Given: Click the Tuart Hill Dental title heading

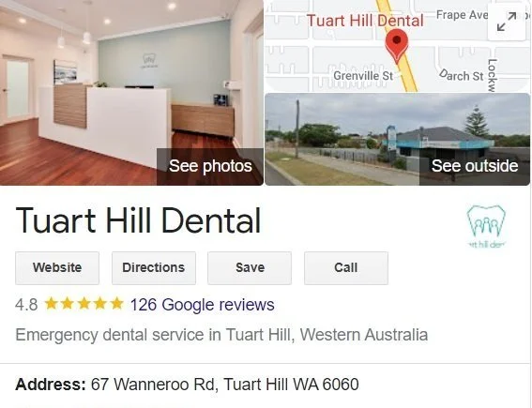Looking at the screenshot, I should pos(138,220).
